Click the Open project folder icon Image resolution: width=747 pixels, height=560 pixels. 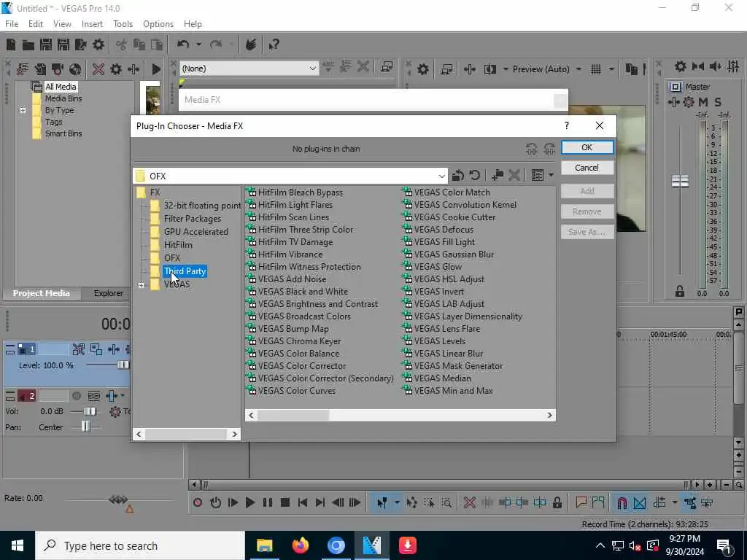(x=28, y=44)
